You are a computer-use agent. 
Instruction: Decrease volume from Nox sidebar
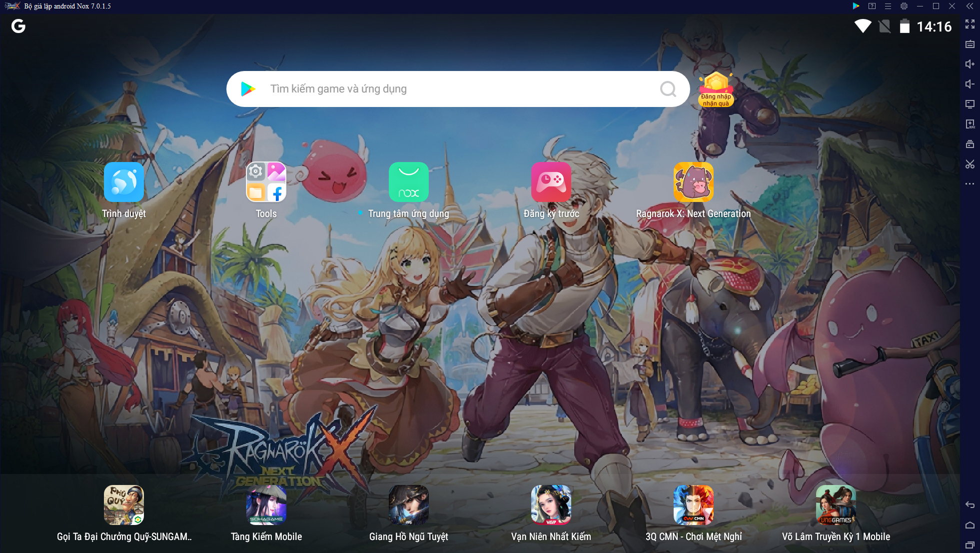[970, 84]
